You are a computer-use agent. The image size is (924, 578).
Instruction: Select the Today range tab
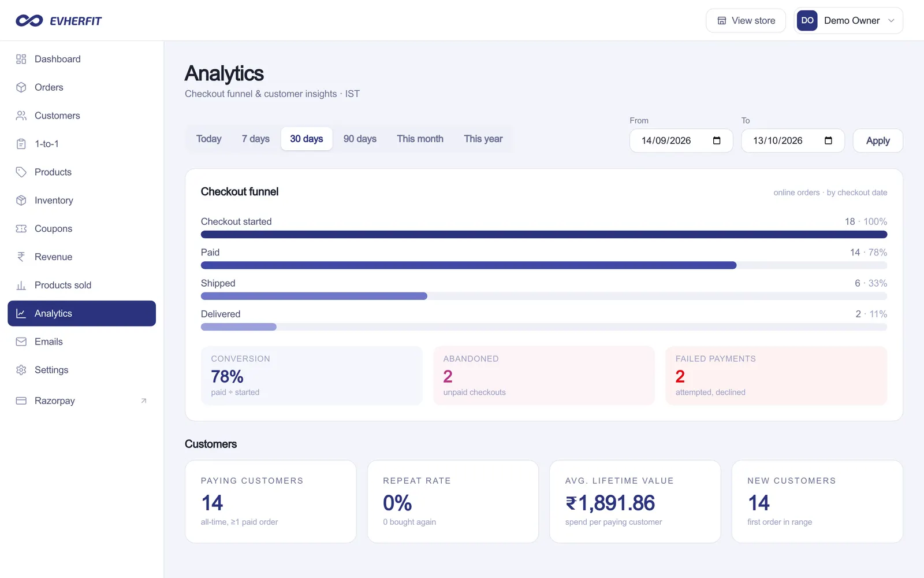(x=209, y=139)
